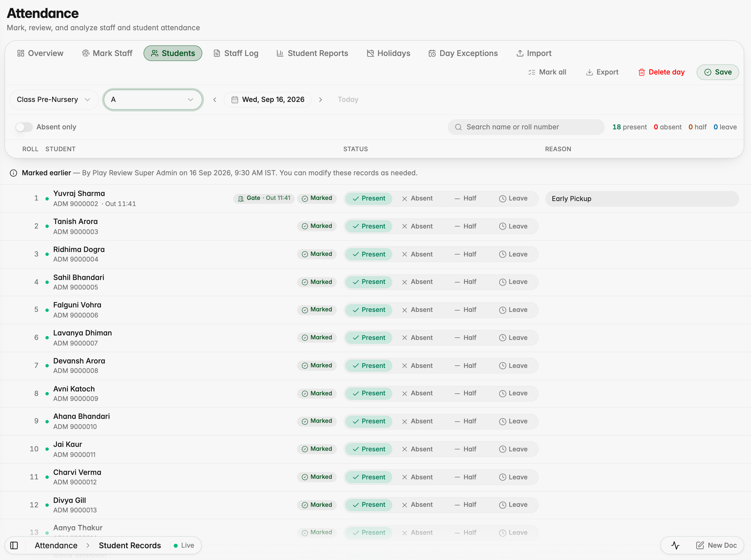
Task: Go to next day arrow
Action: 321,100
